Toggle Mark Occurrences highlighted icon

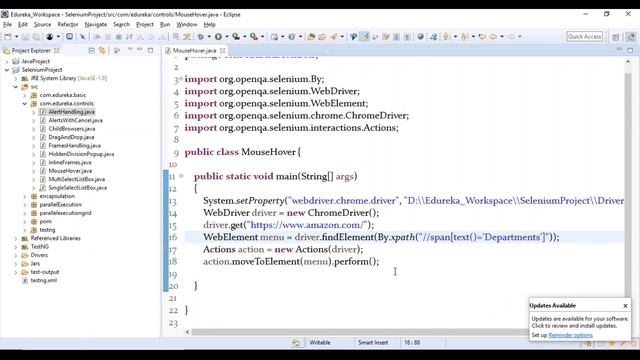(x=364, y=37)
